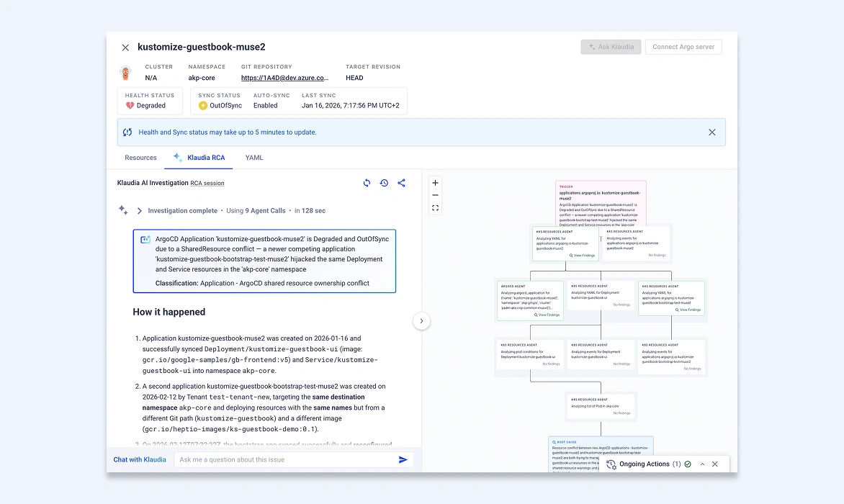Zoom out on the investigation graph
Screen dimensions: 844x504
(x=436, y=195)
